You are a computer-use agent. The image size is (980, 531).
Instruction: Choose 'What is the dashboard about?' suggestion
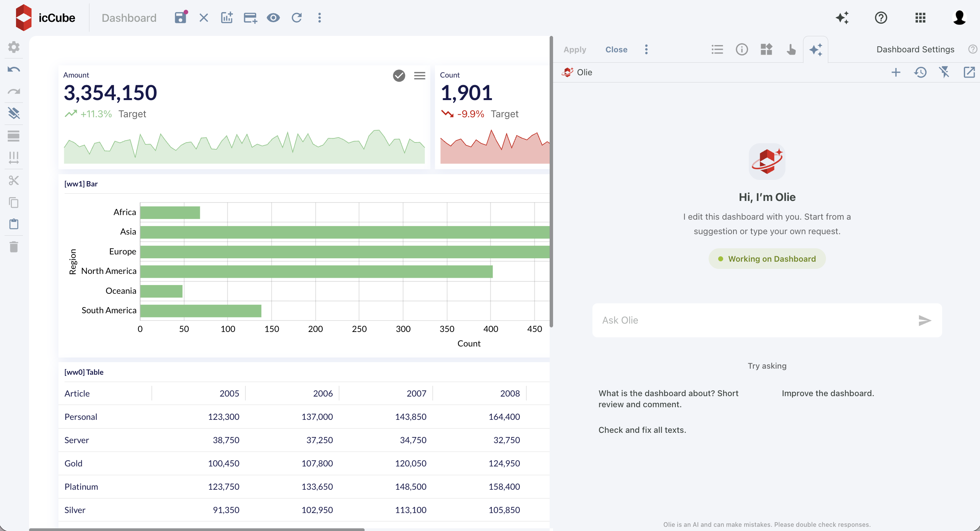click(x=668, y=398)
